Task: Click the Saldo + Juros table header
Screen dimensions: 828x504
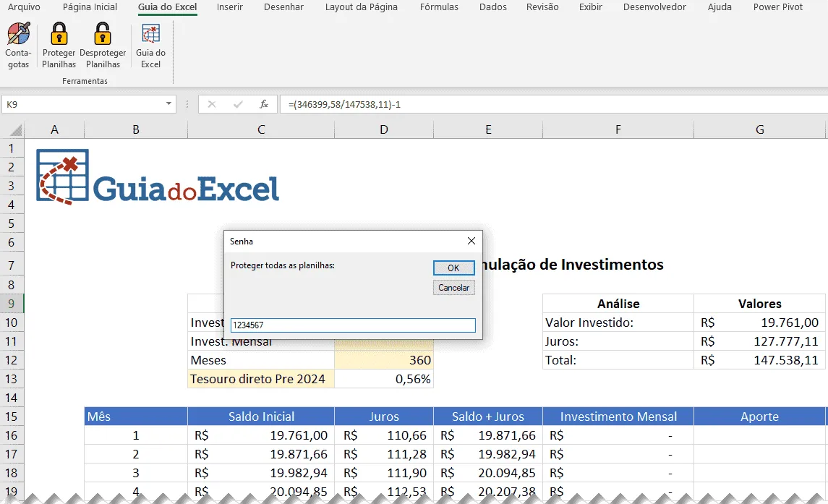Action: tap(488, 417)
